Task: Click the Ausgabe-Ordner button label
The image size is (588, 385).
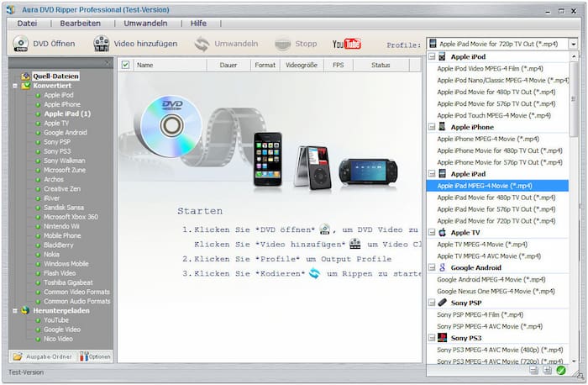Action: (x=49, y=356)
